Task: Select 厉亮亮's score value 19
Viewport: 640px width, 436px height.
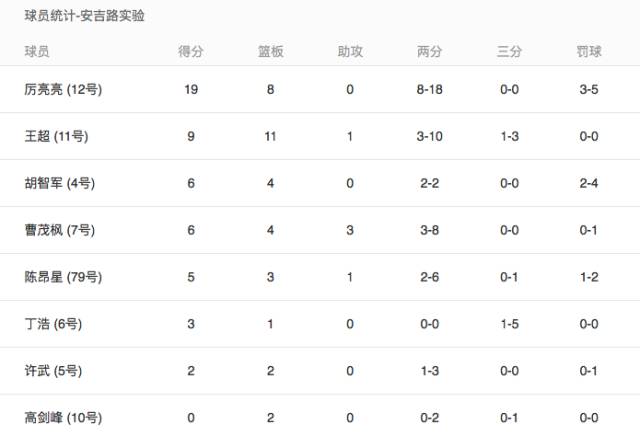Action: [x=190, y=90]
